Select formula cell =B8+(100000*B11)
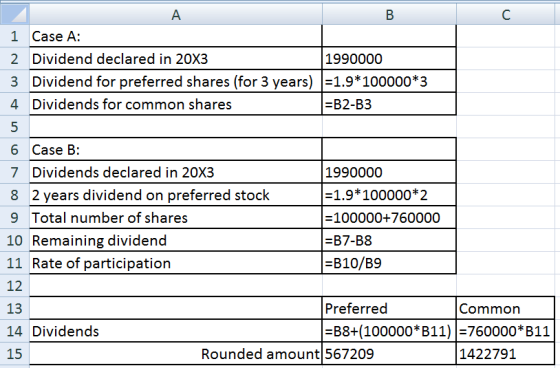The image size is (560, 368). coord(389,331)
